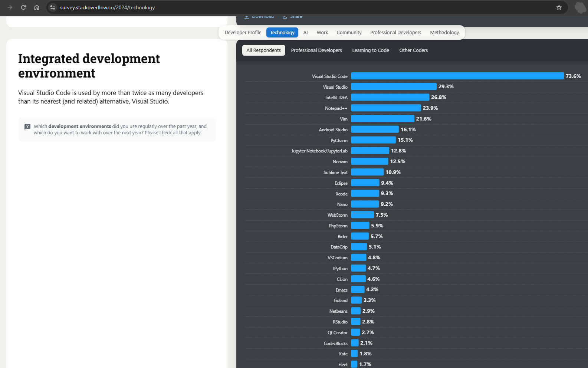Filter chart by Other Coders
588x368 pixels.
(x=414, y=50)
